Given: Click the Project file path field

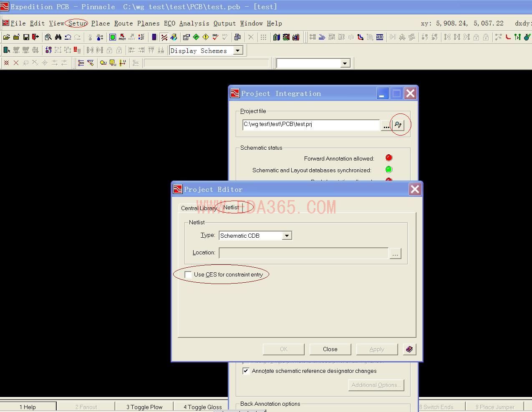Looking at the screenshot, I should click(311, 125).
